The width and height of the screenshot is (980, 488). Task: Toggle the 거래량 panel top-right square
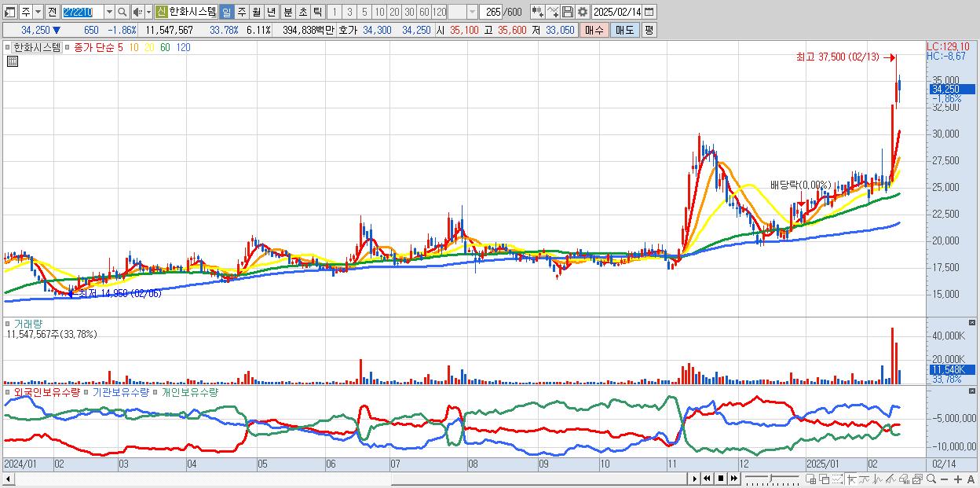click(973, 323)
